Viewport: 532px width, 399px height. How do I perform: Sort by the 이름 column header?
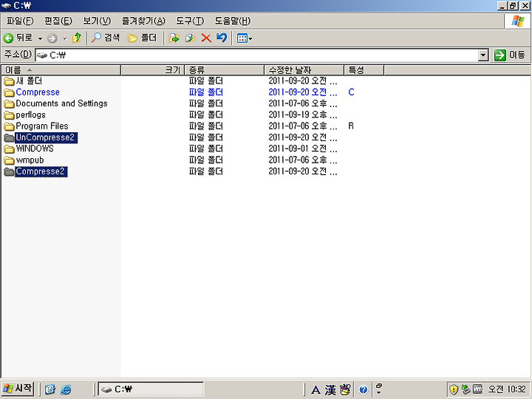[x=61, y=70]
